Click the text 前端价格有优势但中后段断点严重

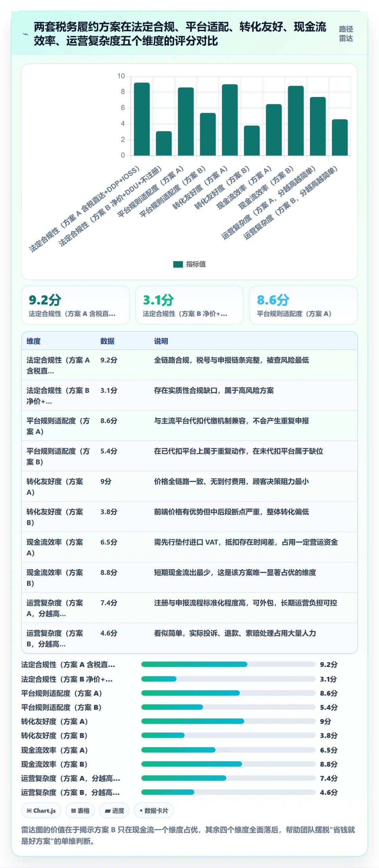tap(207, 512)
